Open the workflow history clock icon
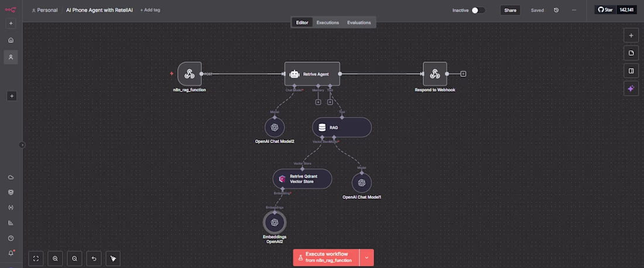 pyautogui.click(x=556, y=11)
